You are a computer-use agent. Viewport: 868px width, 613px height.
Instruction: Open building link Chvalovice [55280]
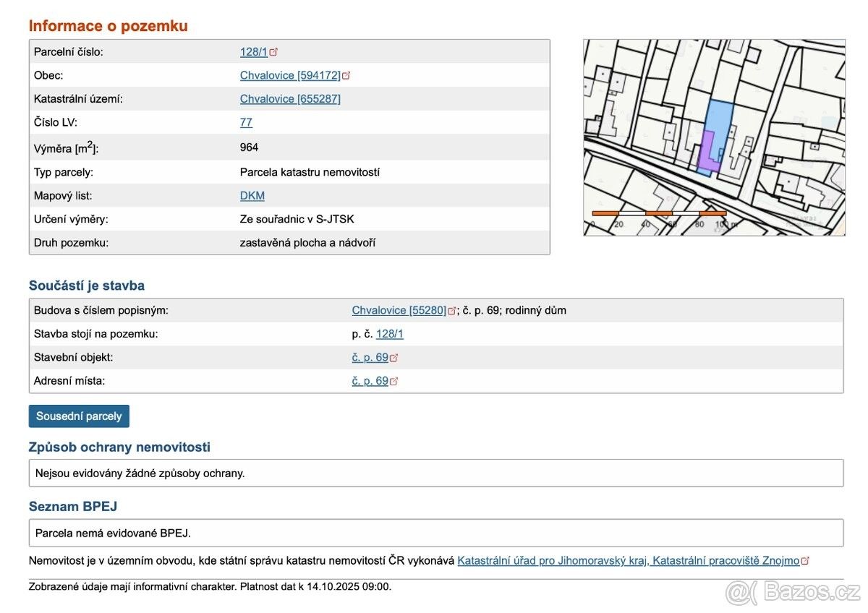[x=399, y=311]
